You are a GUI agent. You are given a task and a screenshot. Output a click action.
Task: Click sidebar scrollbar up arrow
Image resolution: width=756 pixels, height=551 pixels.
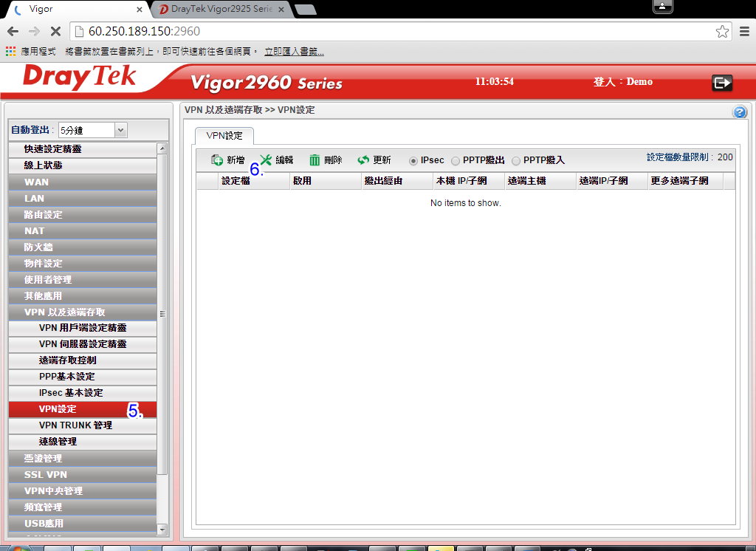tap(162, 148)
